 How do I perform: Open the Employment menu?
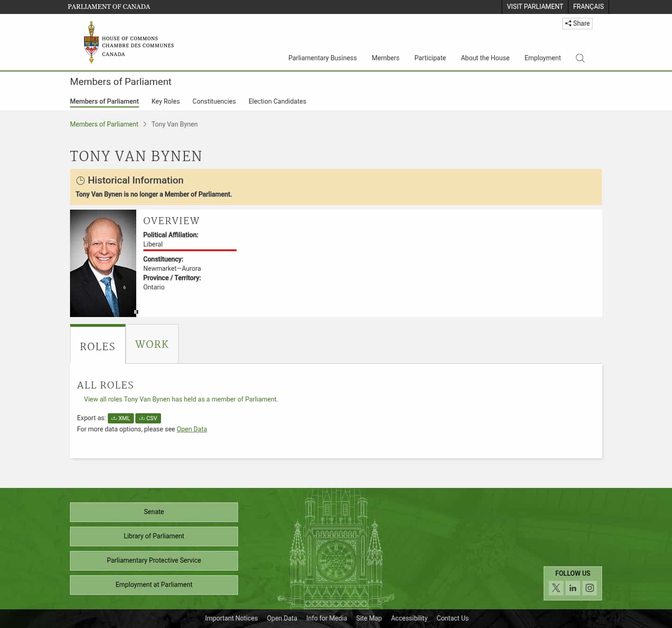543,58
